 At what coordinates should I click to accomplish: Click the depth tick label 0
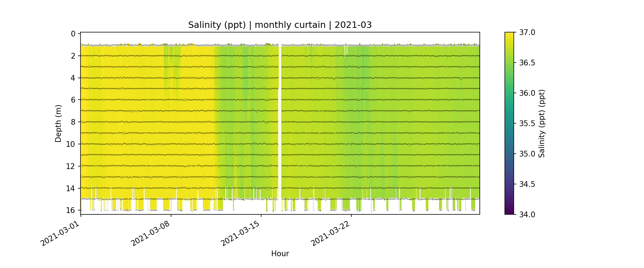click(x=73, y=34)
